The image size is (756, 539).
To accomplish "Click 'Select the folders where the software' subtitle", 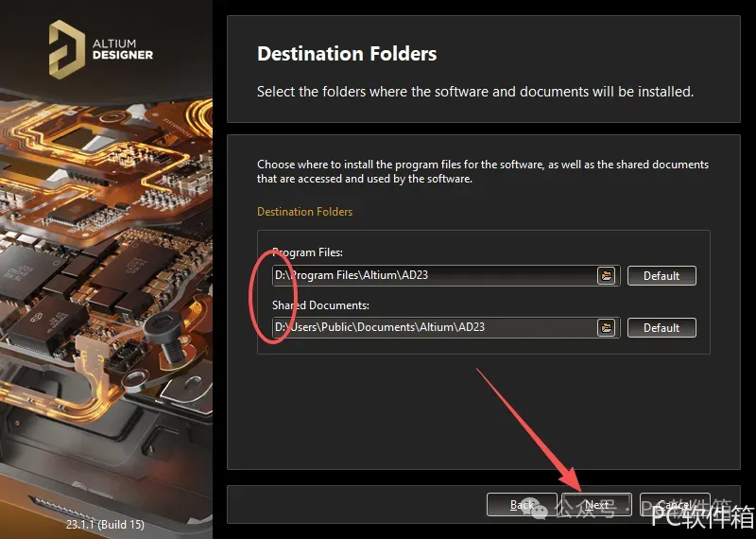I will click(475, 91).
